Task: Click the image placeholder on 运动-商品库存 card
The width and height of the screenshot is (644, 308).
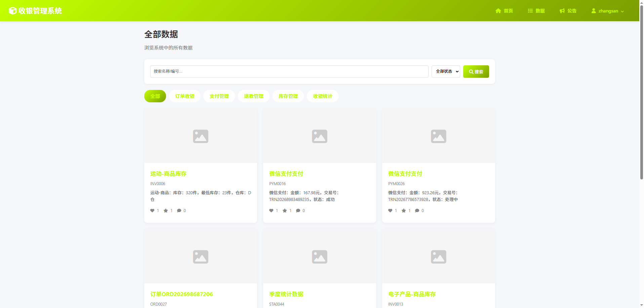Action: [x=201, y=136]
